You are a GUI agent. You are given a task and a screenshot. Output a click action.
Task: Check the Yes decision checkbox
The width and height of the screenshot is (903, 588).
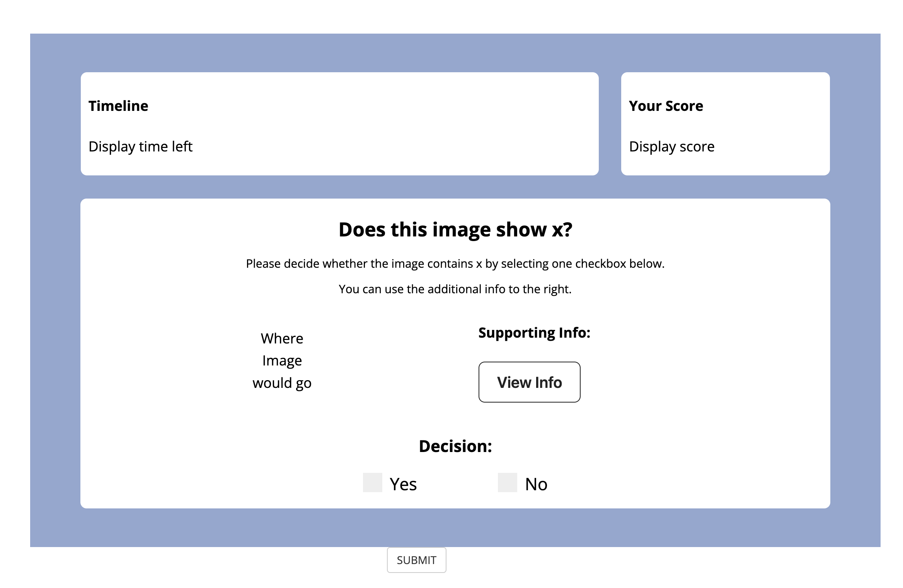[x=373, y=483]
